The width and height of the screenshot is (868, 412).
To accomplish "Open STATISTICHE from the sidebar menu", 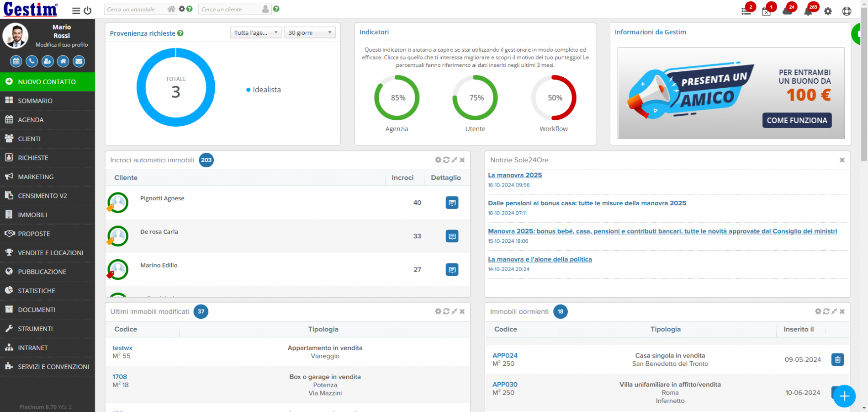I will (x=37, y=291).
